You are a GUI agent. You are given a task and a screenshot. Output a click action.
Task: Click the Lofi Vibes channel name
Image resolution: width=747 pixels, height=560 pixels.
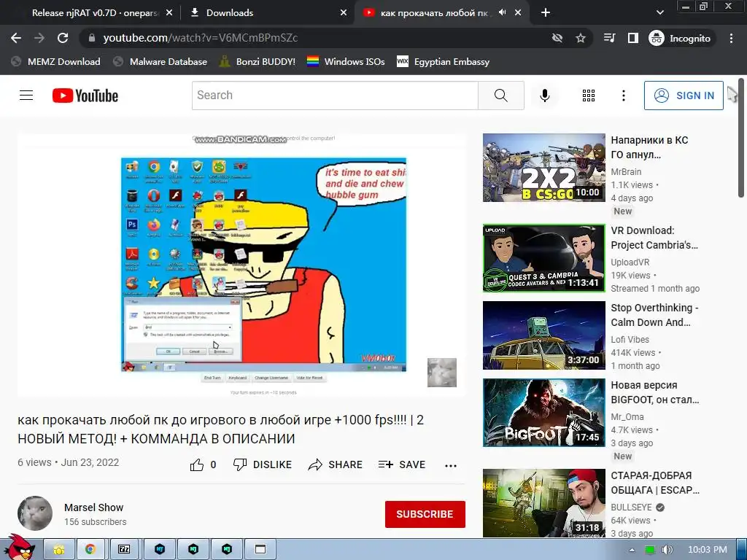[x=630, y=340]
